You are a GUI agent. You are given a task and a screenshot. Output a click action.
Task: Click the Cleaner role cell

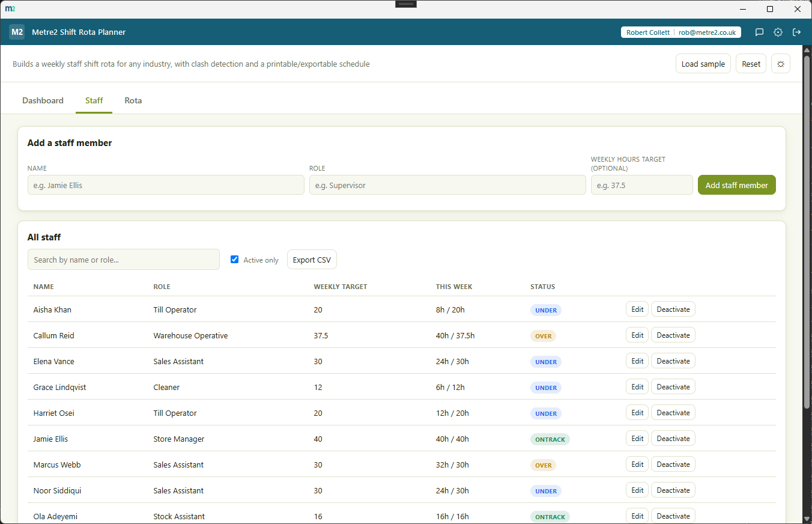(x=166, y=388)
